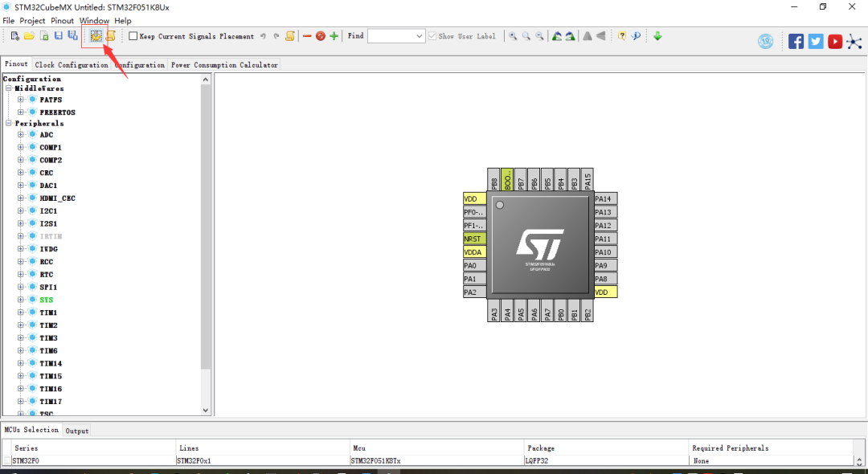Click the green plus Expand All icon
This screenshot has height=474, width=868.
(x=334, y=36)
